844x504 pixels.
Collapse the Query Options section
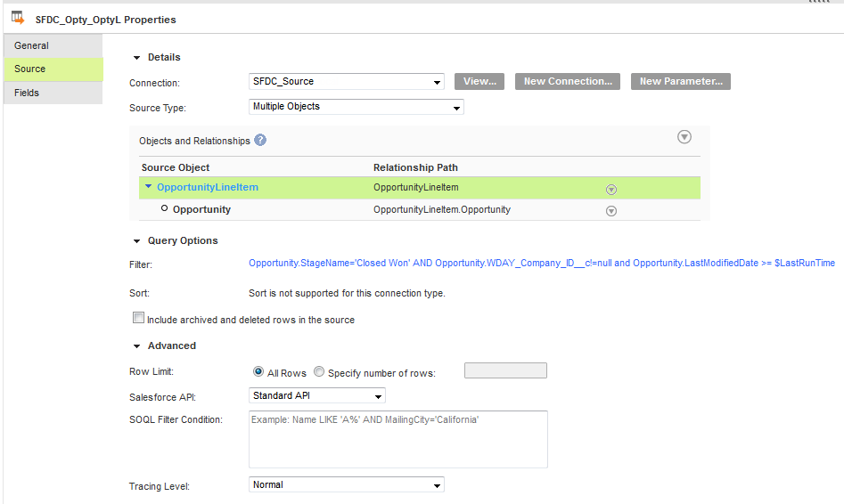[136, 241]
